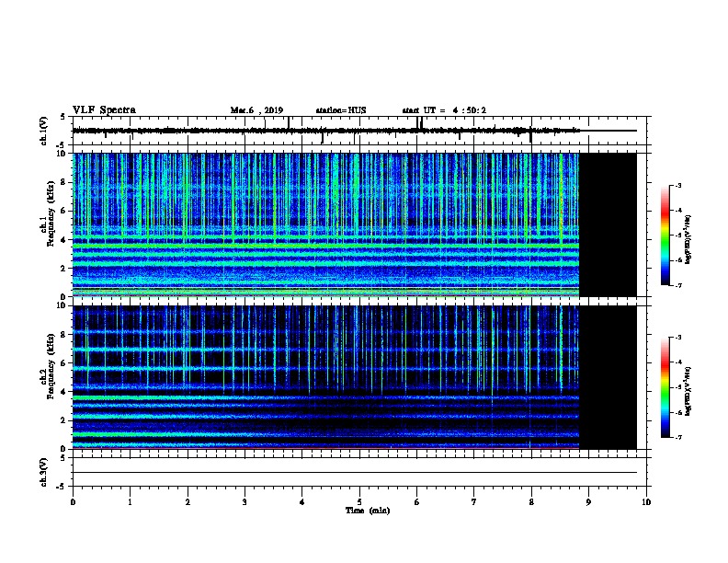Click the green 2.3 kHz band in ch.1 spectrogram
This screenshot has height=563, width=728.
[326, 263]
